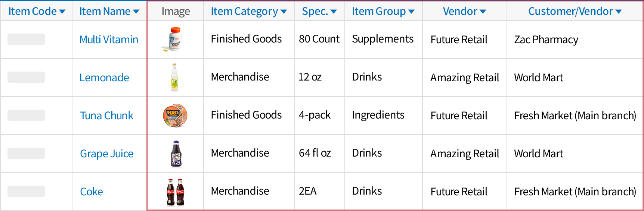Image resolution: width=644 pixels, height=211 pixels.
Task: Expand the Spec. column dropdown
Action: coord(334,12)
